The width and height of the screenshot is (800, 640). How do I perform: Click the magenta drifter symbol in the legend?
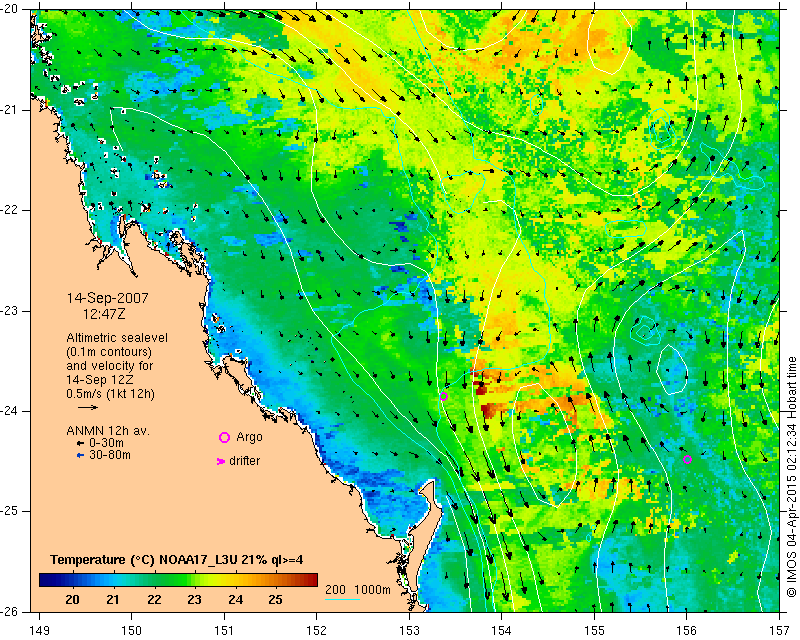click(x=221, y=461)
